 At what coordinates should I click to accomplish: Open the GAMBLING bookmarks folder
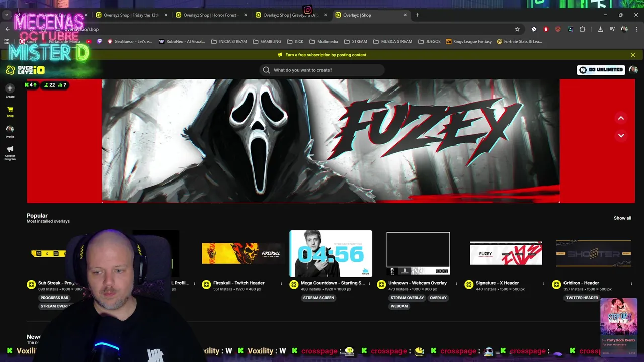(267, 41)
